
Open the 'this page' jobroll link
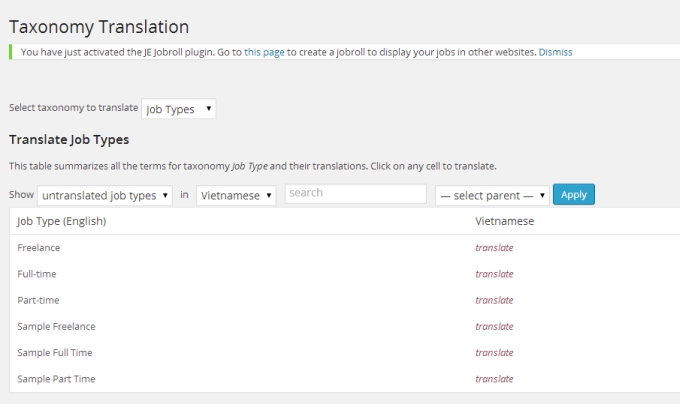pos(264,51)
